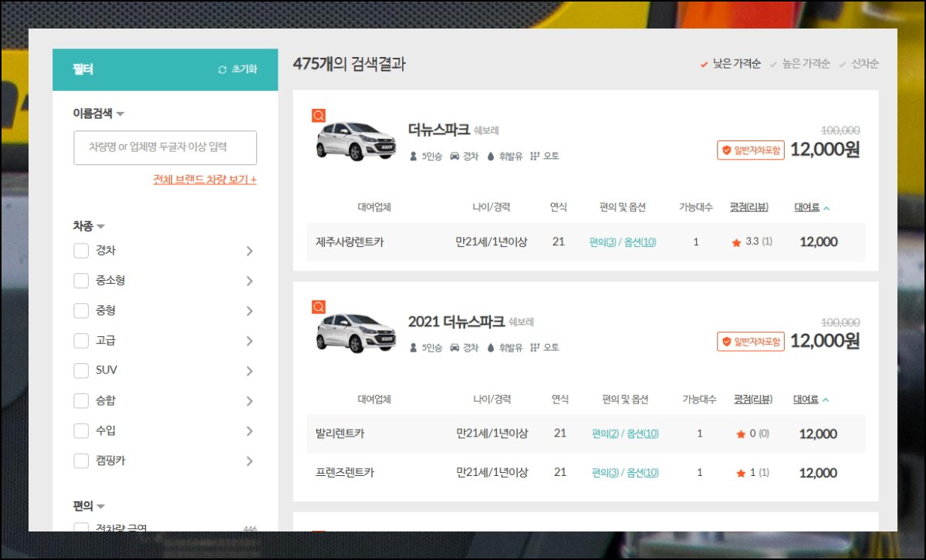Select the 제주사랑렌트카 rental company row
The image size is (926, 560).
coord(586,242)
